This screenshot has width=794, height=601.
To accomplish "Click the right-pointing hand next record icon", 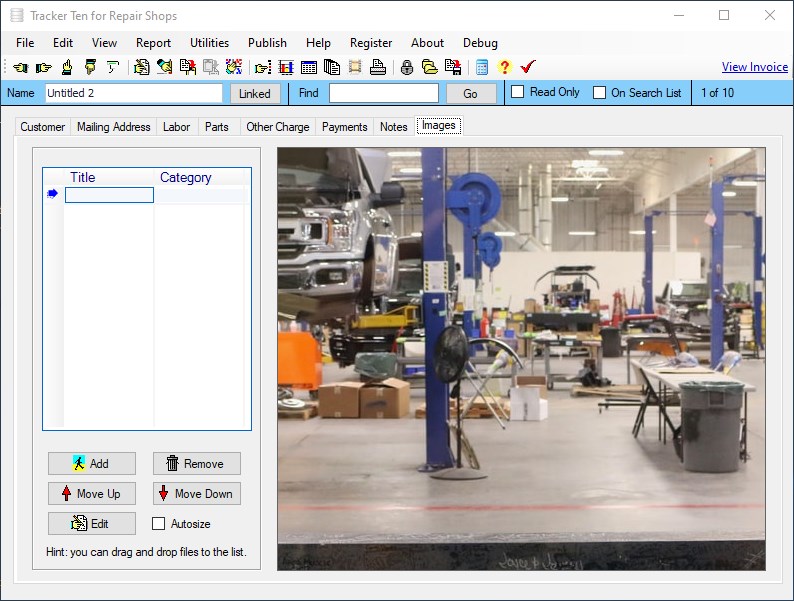I will pyautogui.click(x=43, y=68).
